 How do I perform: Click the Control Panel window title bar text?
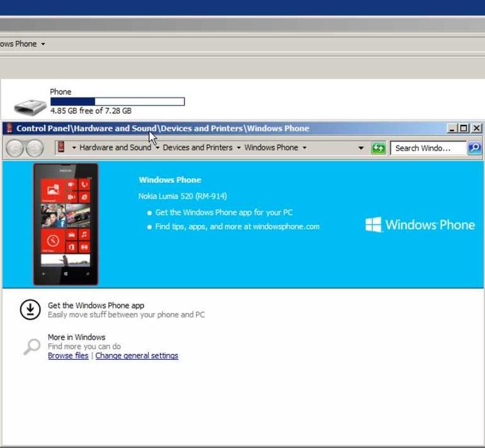pyautogui.click(x=163, y=128)
